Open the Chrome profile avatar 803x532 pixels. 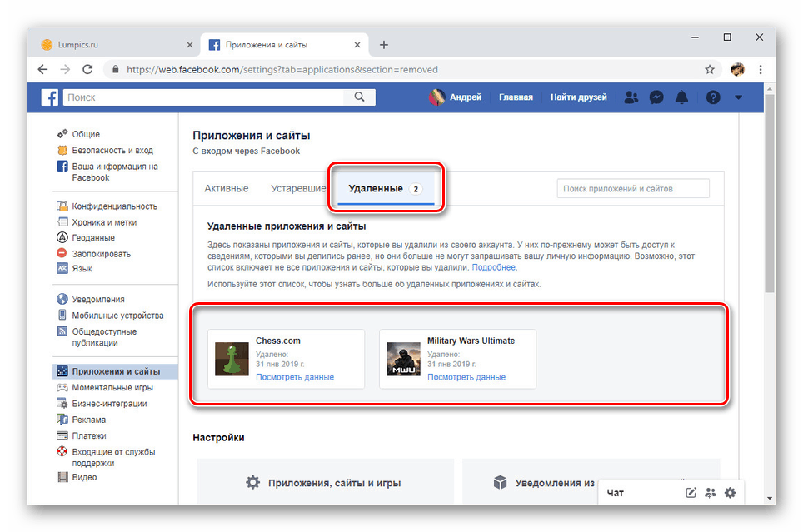(x=737, y=70)
